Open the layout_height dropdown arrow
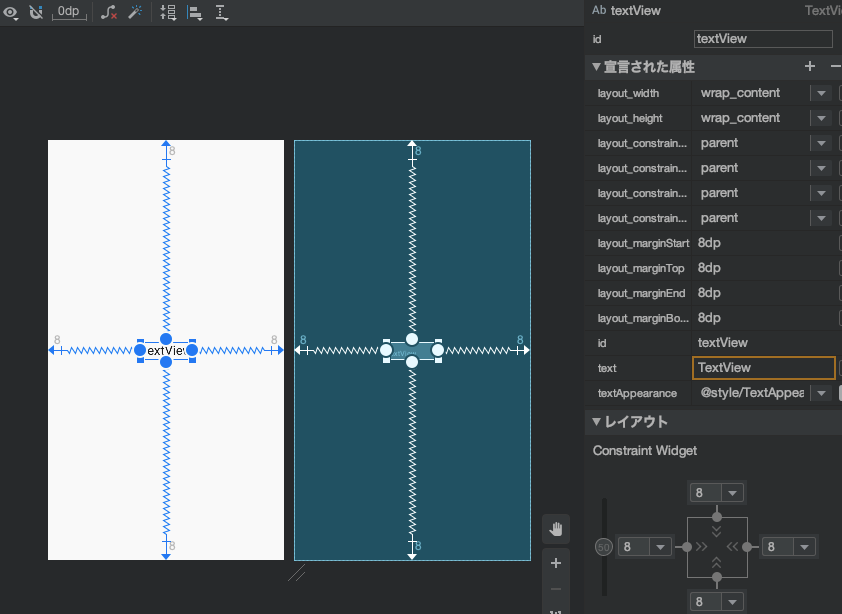The image size is (842, 614). (821, 118)
